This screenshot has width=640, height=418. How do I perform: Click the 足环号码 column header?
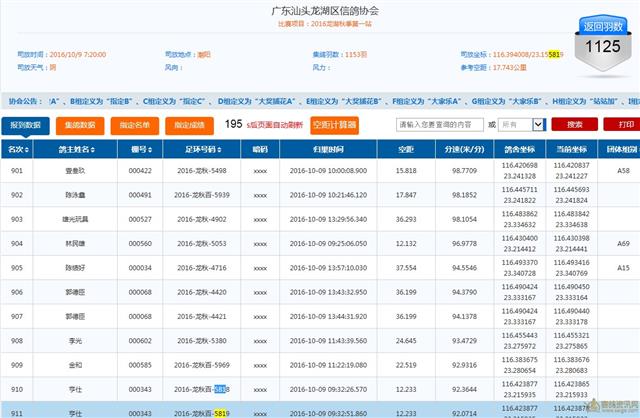pos(203,148)
